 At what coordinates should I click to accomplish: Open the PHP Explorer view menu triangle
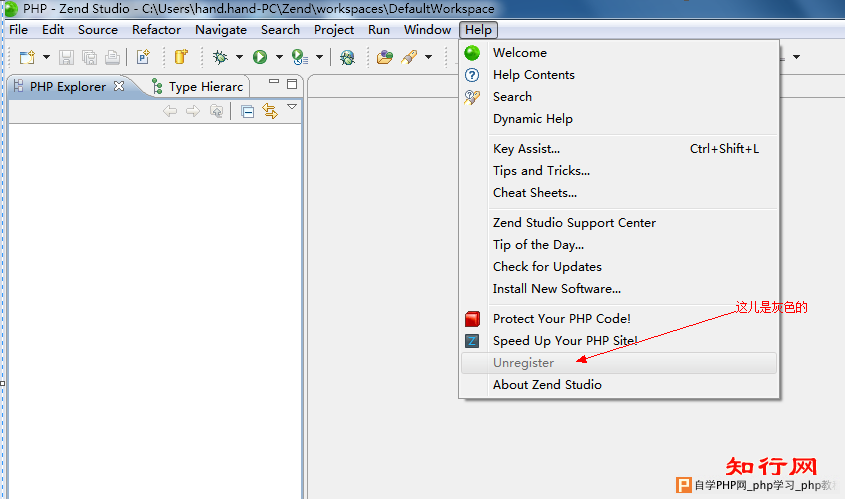(x=292, y=107)
